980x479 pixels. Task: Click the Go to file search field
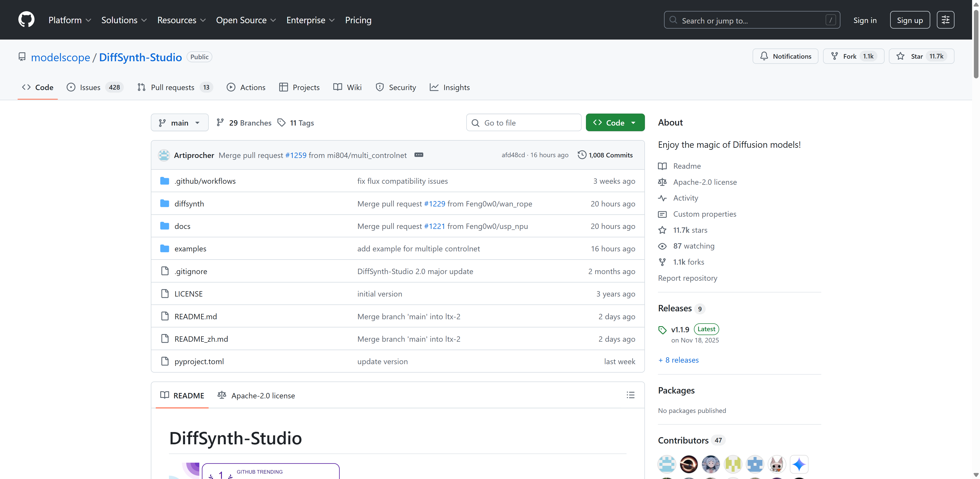523,122
